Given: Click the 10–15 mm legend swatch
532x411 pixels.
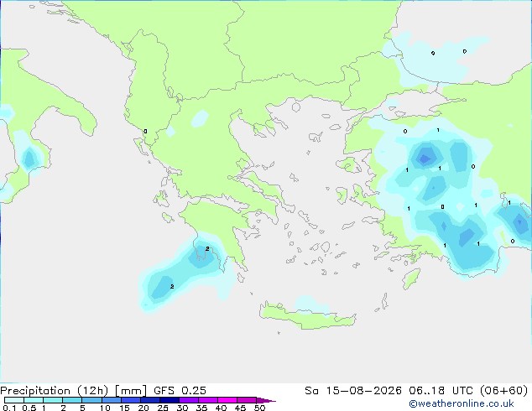Looking at the screenshot, I should (111, 400).
